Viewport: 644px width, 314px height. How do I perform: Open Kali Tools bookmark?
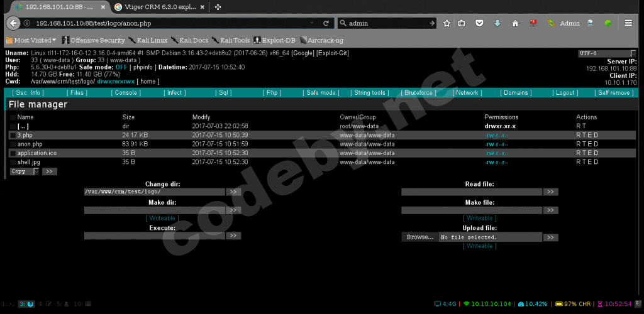(x=230, y=40)
